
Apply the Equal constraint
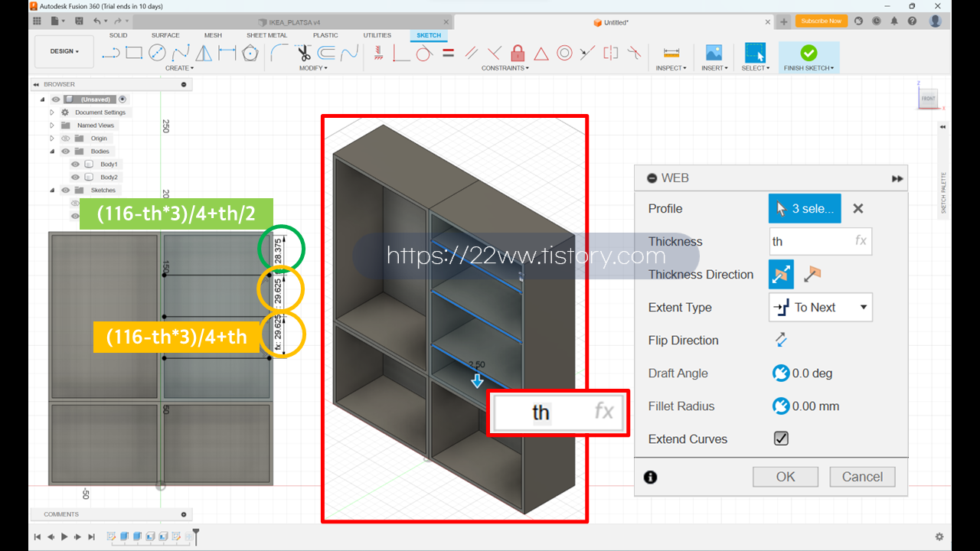448,53
